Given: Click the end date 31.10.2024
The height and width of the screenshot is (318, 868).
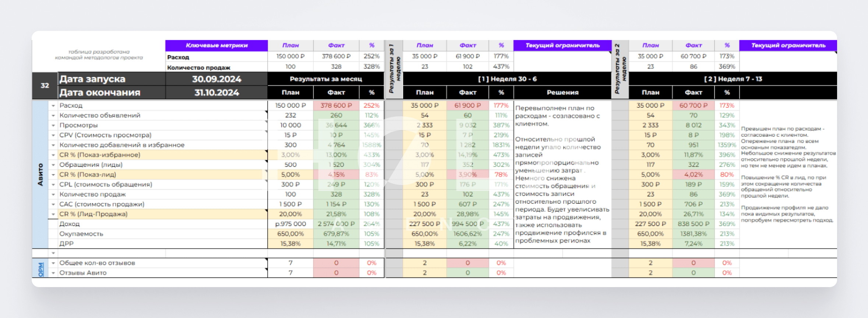Looking at the screenshot, I should click(216, 92).
